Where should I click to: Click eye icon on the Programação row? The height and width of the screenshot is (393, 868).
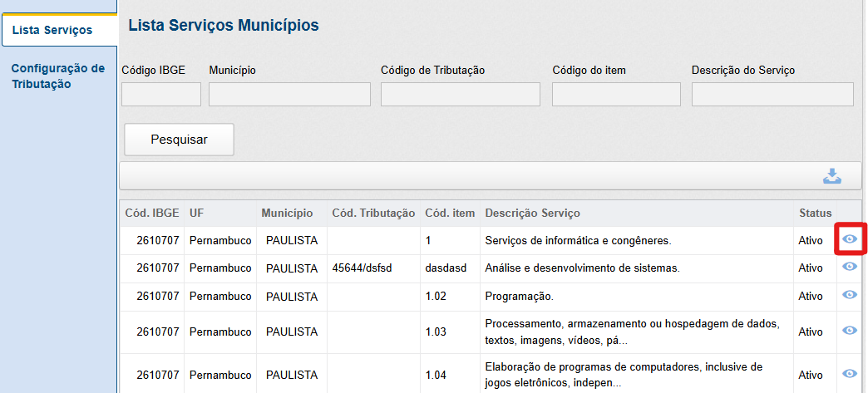pos(849,295)
